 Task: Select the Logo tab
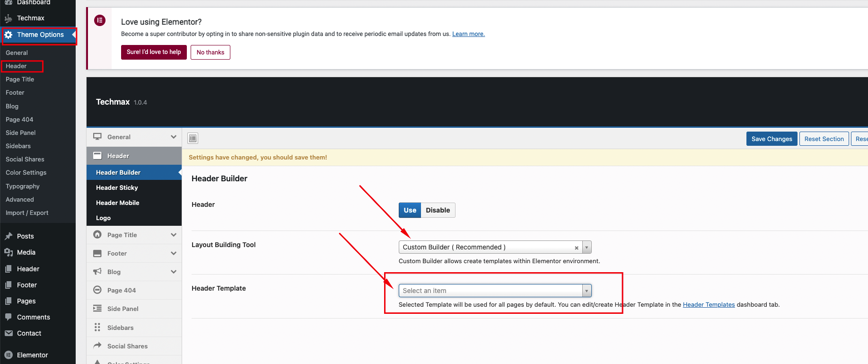[x=134, y=218]
